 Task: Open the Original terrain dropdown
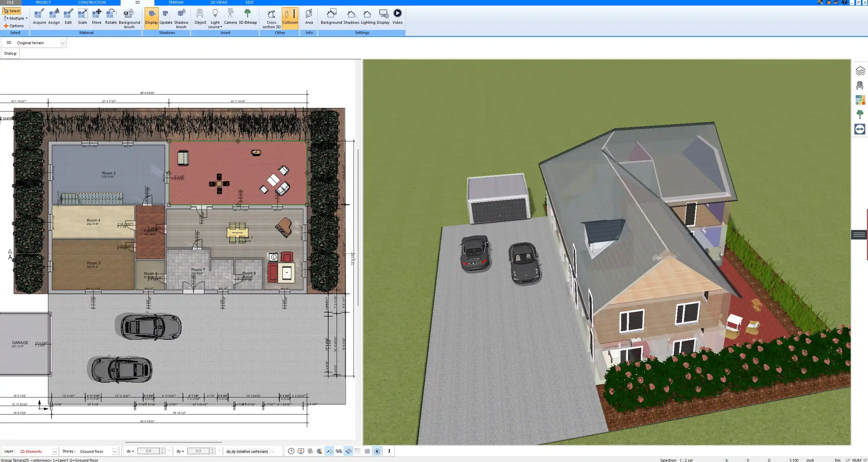[63, 42]
